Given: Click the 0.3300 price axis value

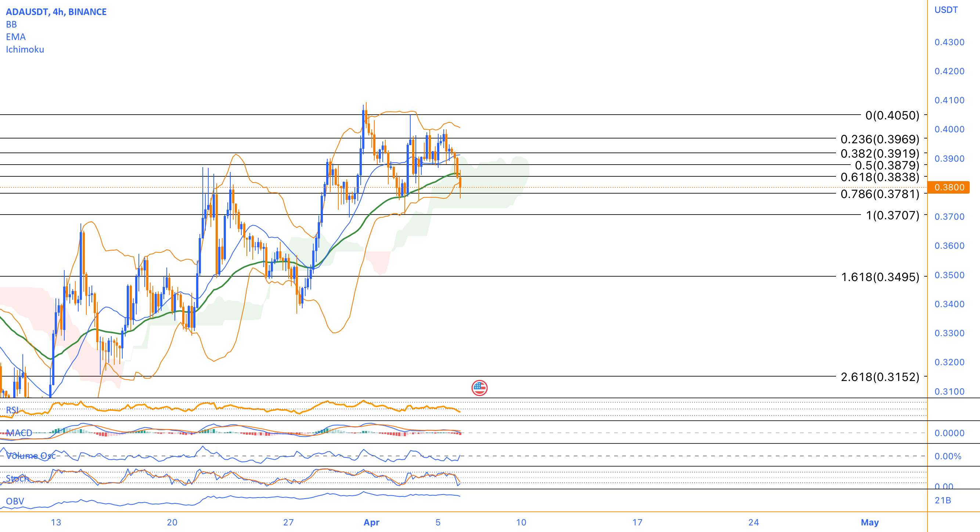Looking at the screenshot, I should [x=949, y=333].
